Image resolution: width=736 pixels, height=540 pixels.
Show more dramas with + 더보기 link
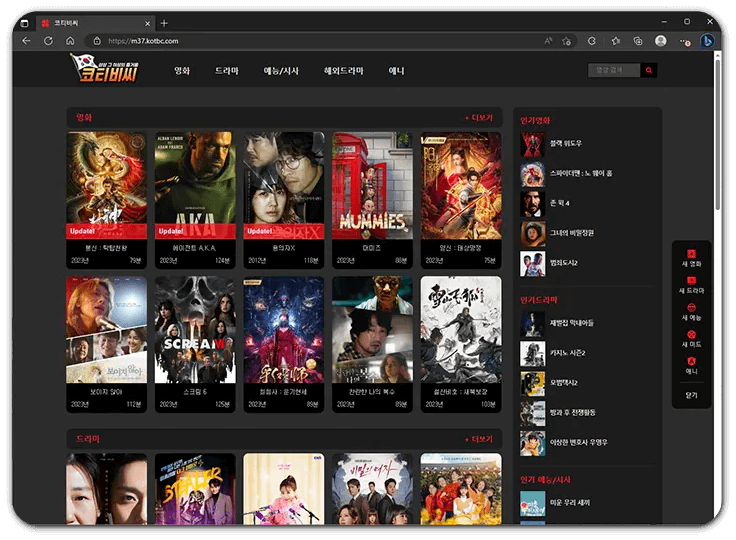click(x=479, y=439)
